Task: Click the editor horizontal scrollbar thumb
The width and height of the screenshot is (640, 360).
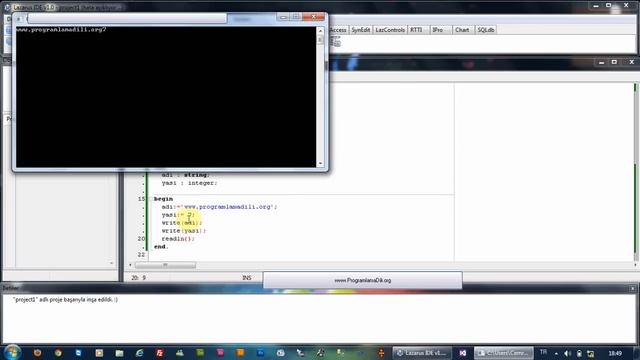Action: pyautogui.click(x=165, y=265)
